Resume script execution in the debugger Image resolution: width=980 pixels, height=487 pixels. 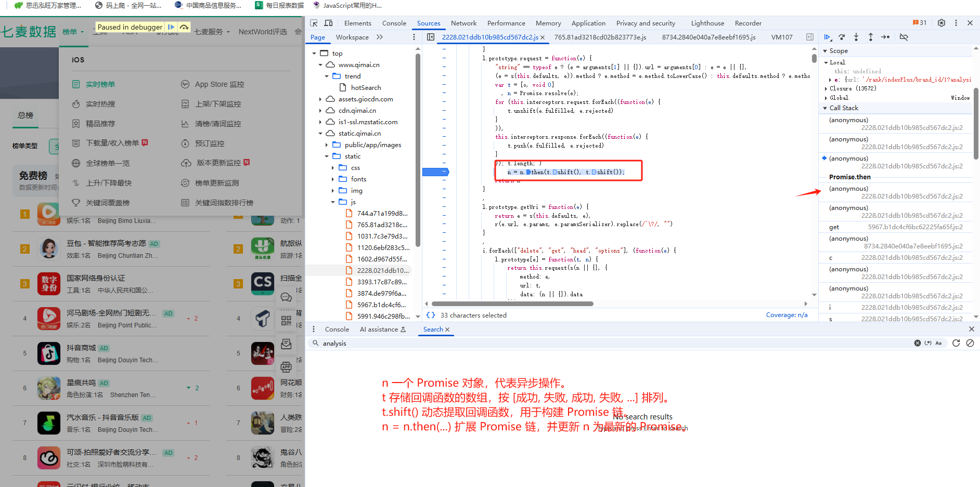(x=828, y=37)
